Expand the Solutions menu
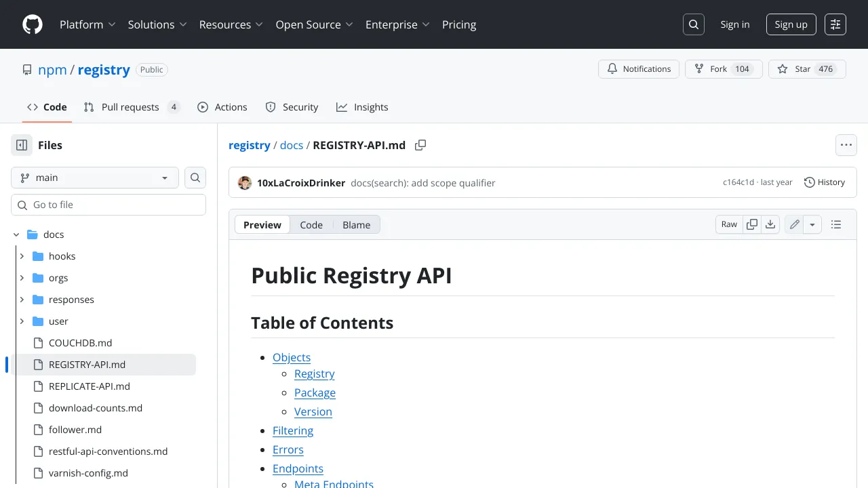The width and height of the screenshot is (868, 488). coord(157,24)
